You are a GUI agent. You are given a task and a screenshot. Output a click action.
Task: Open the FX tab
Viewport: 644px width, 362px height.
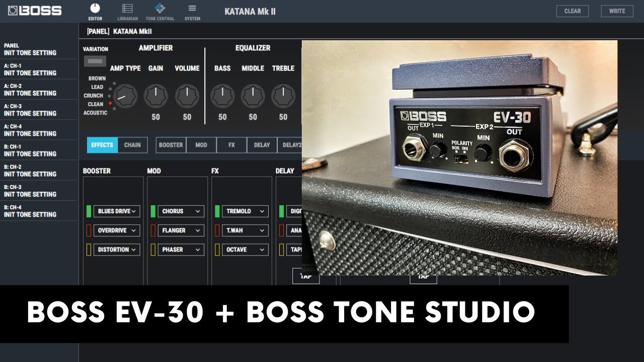tap(231, 145)
